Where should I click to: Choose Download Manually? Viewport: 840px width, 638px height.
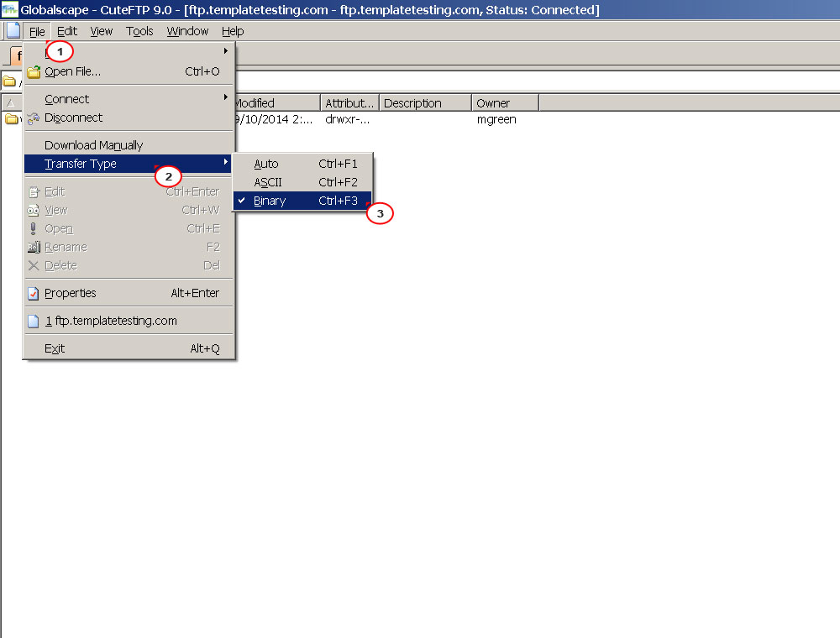(129, 145)
